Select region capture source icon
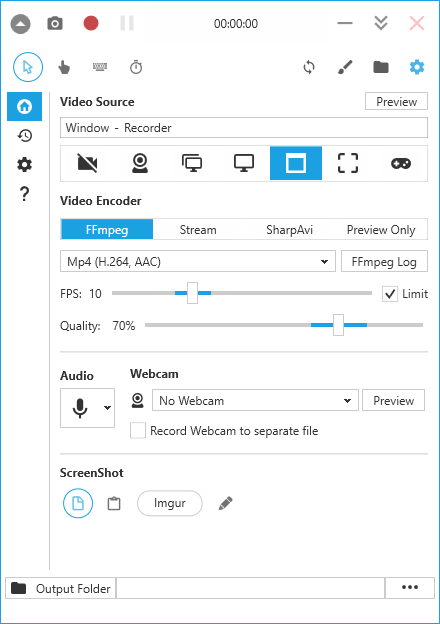Image resolution: width=440 pixels, height=624 pixels. 348,163
